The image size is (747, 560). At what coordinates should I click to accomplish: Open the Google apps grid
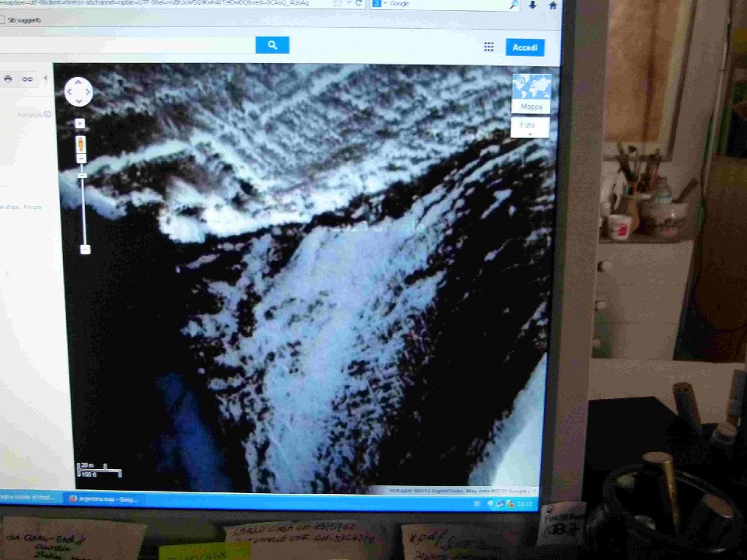tap(489, 47)
